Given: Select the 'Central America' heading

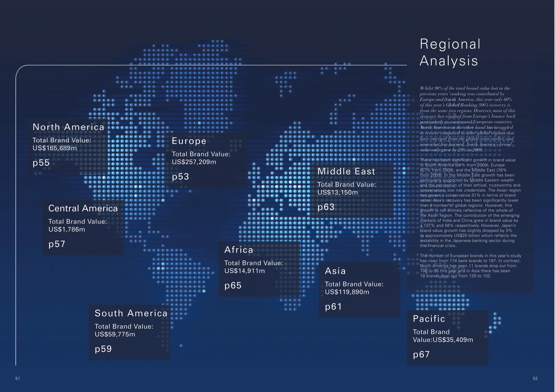Looking at the screenshot, I should pos(83,209).
